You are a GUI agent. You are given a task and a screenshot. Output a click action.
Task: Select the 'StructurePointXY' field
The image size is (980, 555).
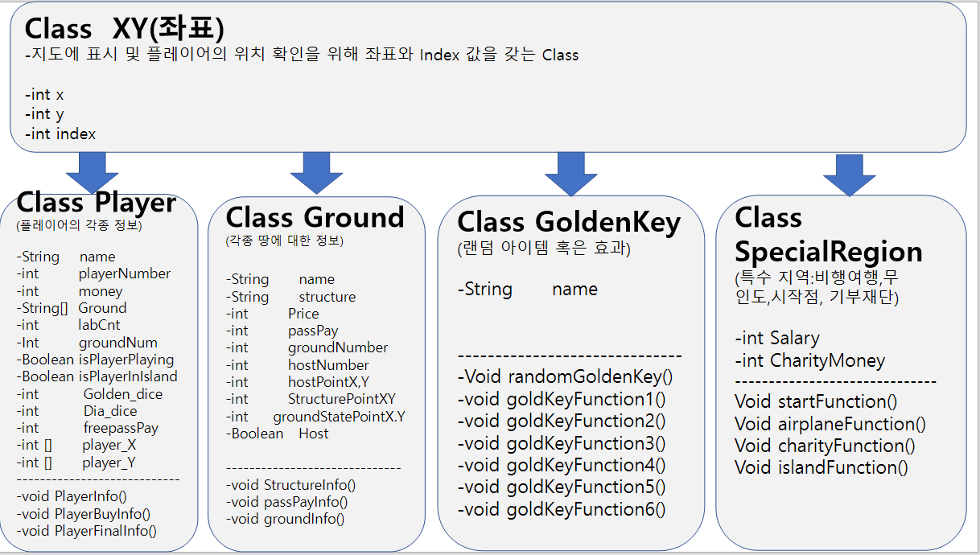coord(342,399)
